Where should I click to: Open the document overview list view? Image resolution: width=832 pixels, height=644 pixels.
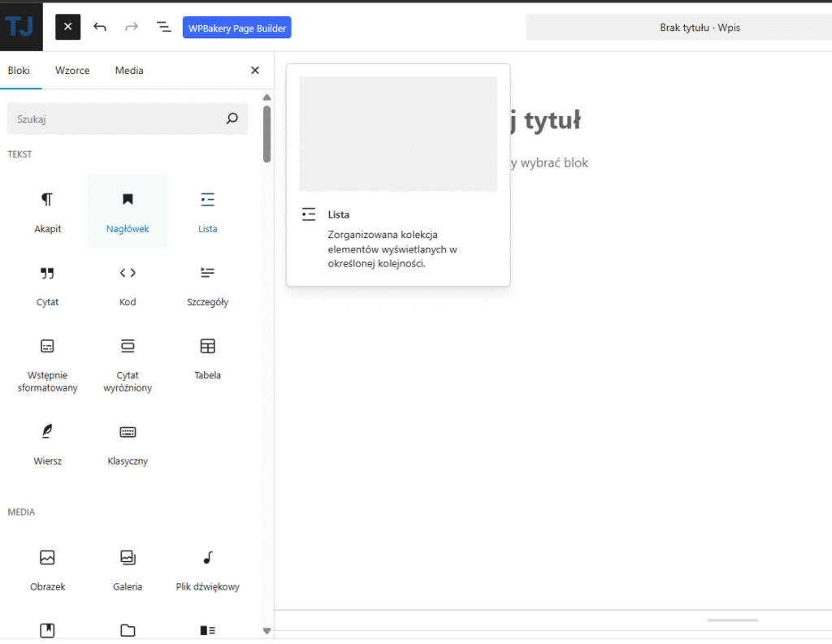tap(164, 27)
